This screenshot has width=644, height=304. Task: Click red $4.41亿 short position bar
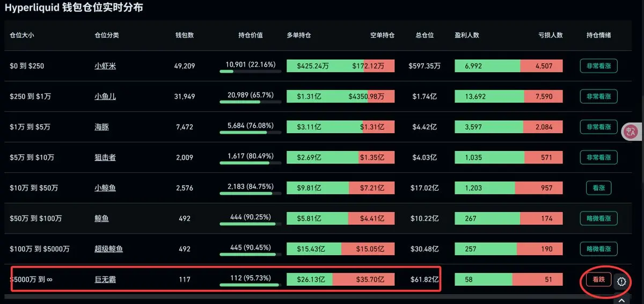(x=371, y=219)
